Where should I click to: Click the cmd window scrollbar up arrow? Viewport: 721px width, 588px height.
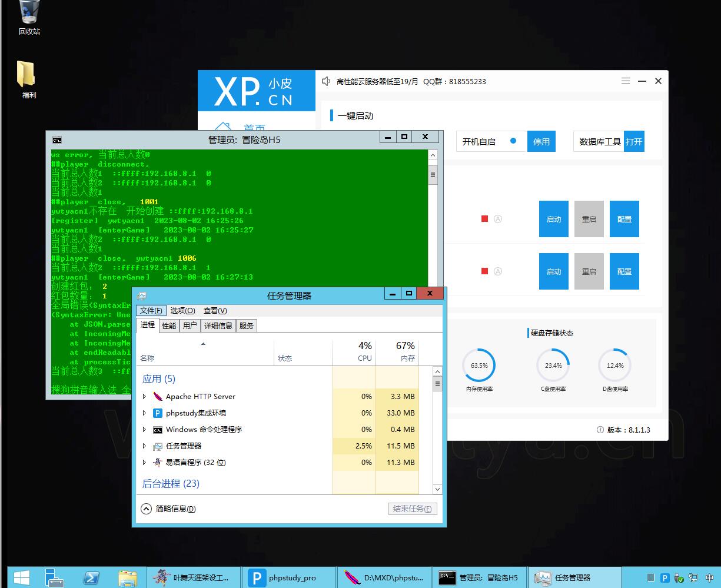point(433,156)
